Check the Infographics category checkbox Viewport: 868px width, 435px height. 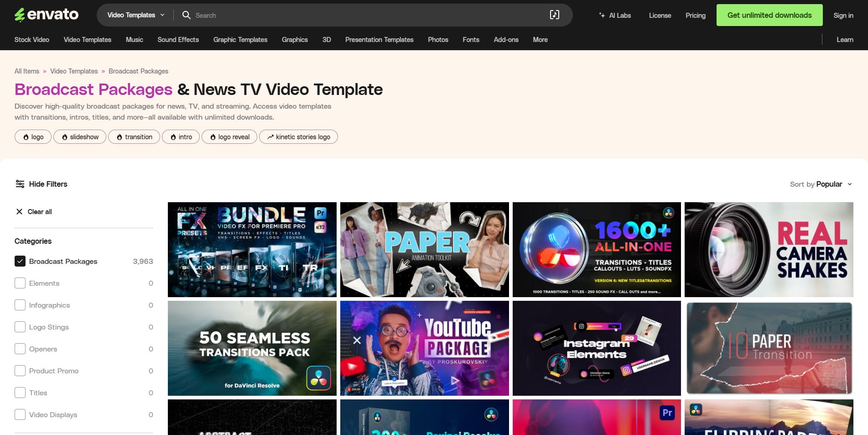pyautogui.click(x=20, y=305)
